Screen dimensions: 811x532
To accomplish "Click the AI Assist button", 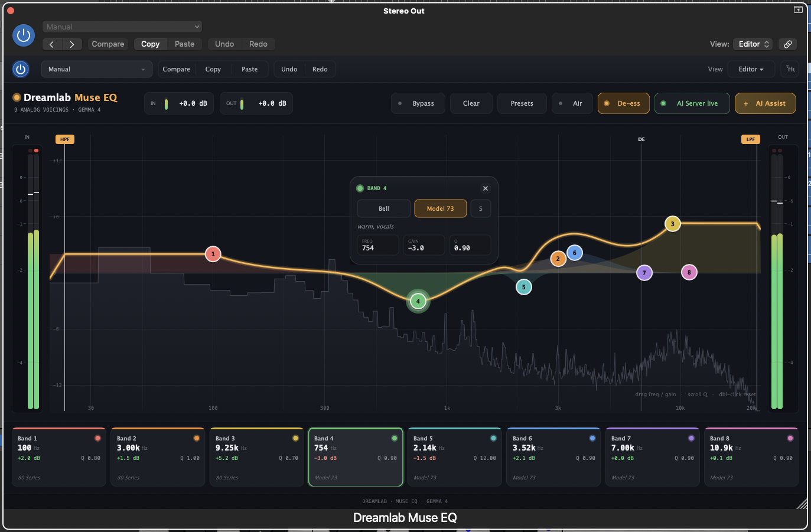I will coord(766,103).
